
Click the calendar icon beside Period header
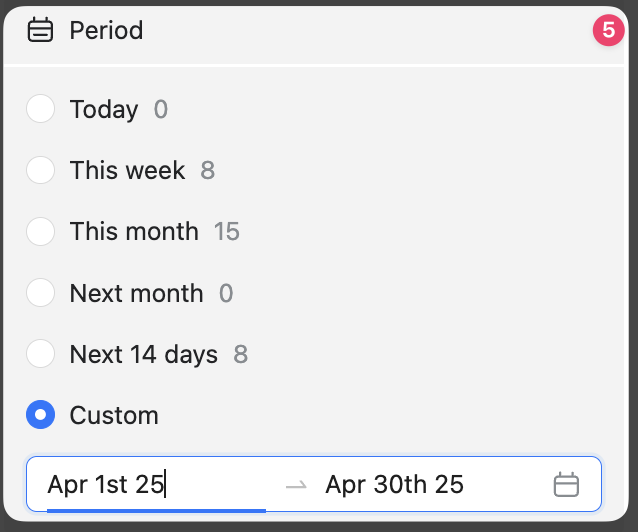(x=40, y=31)
